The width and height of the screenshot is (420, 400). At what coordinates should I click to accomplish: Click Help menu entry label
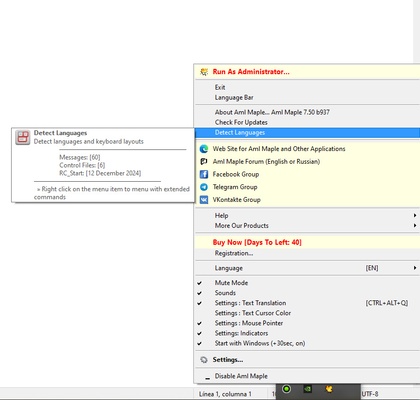221,215
